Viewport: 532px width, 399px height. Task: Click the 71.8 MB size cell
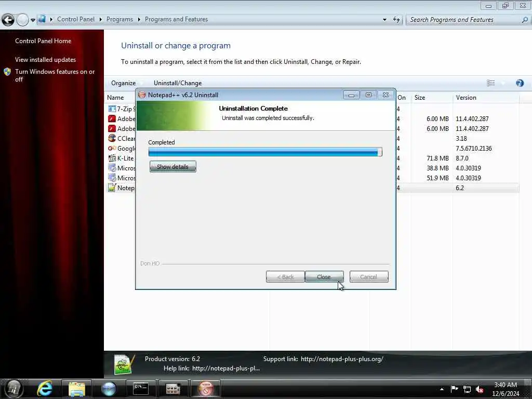437,158
